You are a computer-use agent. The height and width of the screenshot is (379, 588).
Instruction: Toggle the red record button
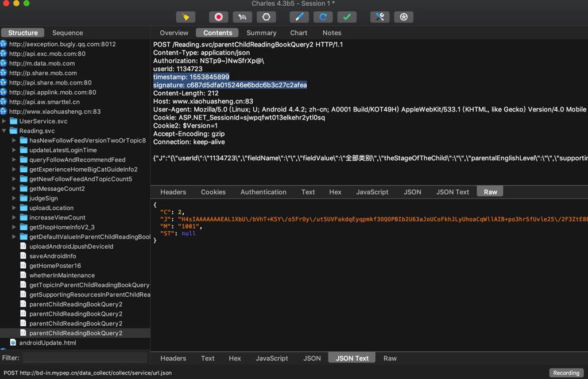click(218, 17)
